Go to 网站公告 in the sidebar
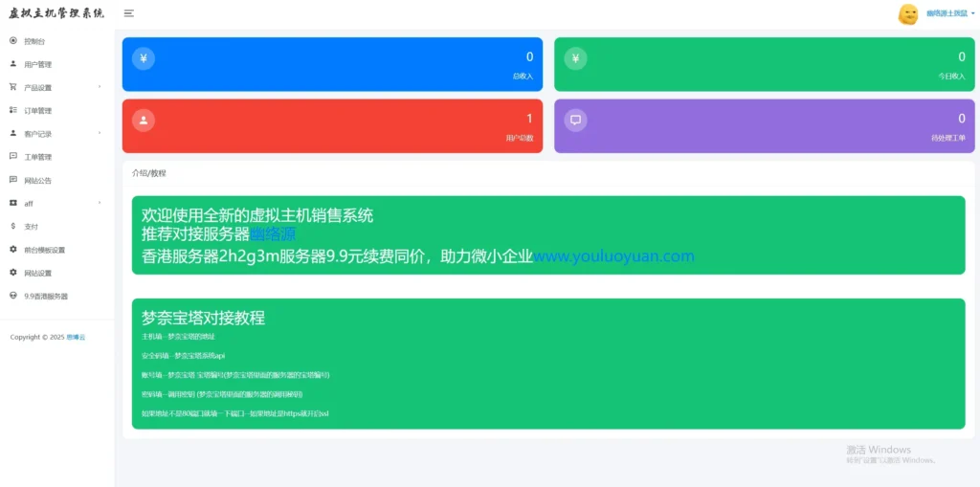The image size is (980, 487). 37,180
